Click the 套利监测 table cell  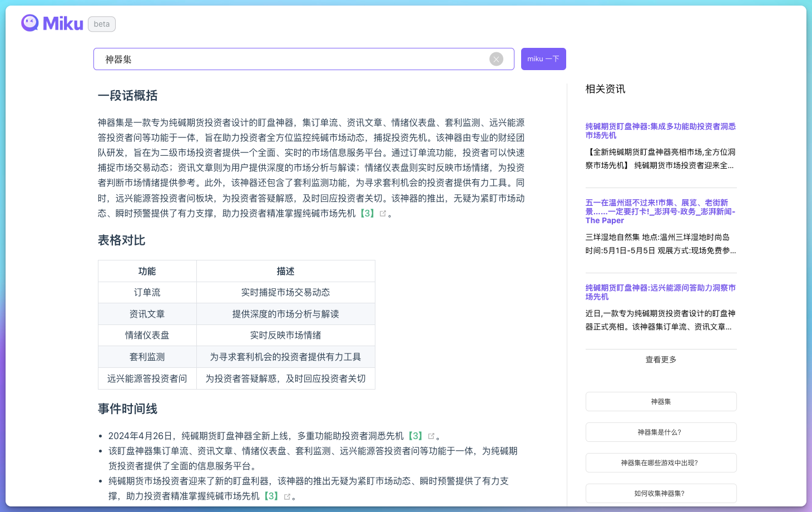(x=147, y=357)
